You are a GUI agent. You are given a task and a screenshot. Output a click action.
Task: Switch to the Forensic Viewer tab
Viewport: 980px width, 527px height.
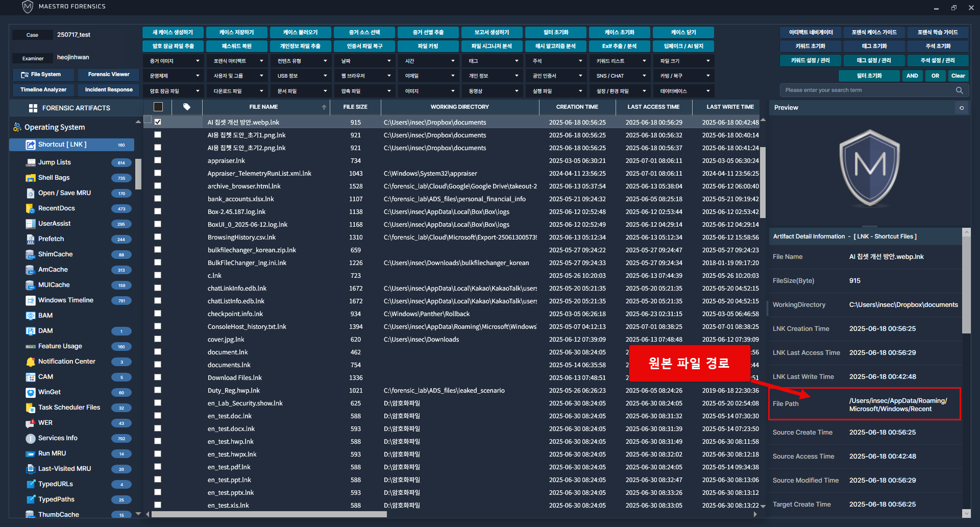click(109, 75)
